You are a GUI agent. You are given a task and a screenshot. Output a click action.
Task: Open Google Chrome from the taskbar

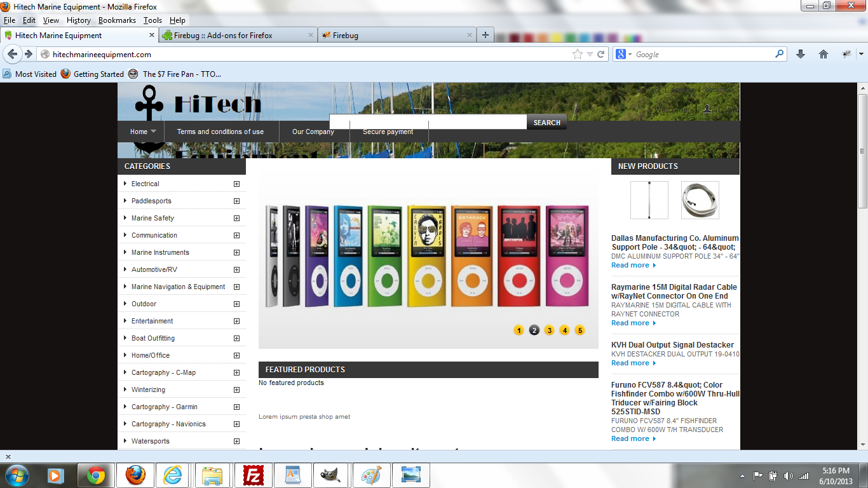coord(96,475)
